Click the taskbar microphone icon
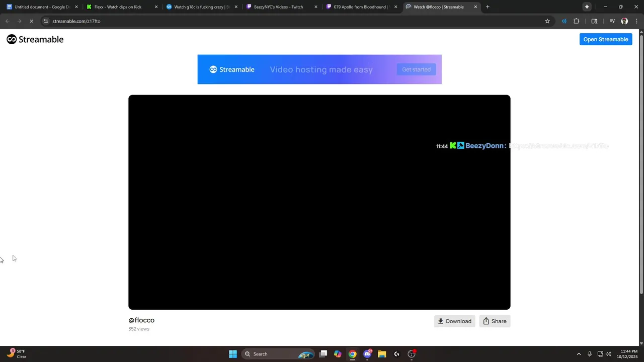The width and height of the screenshot is (644, 362). [590, 354]
